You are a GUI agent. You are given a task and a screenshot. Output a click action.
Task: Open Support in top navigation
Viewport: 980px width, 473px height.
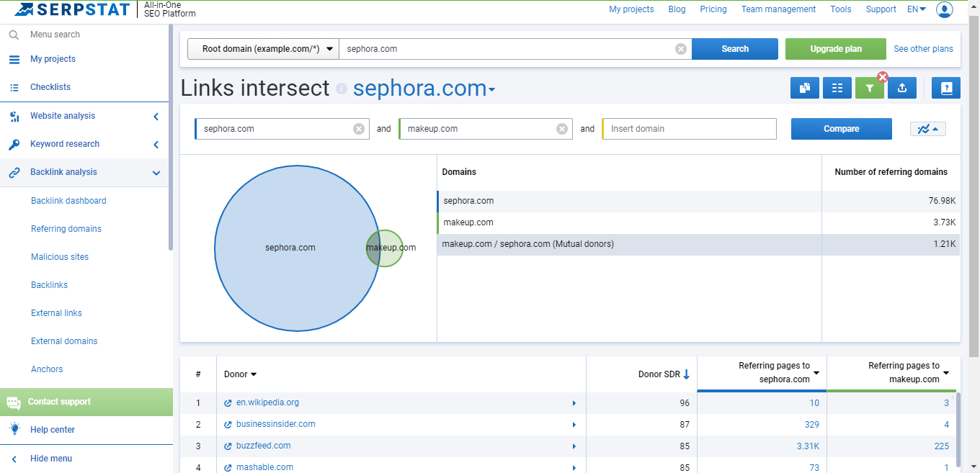point(881,9)
